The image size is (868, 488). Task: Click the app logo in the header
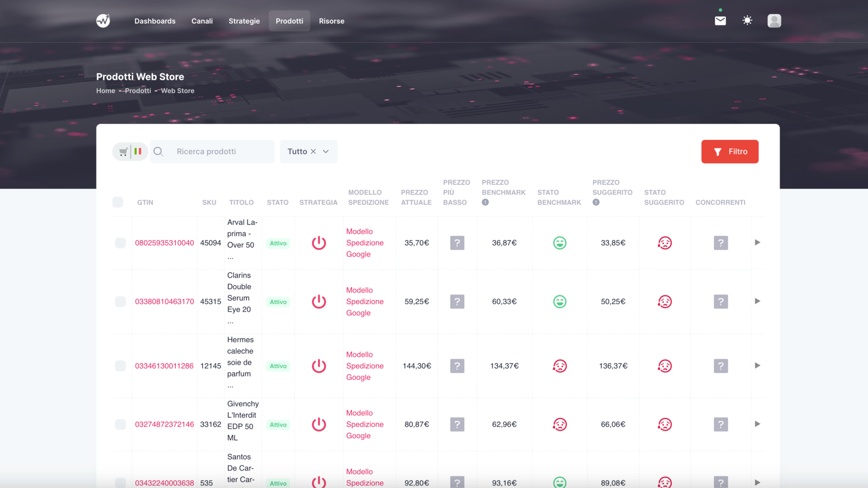103,21
